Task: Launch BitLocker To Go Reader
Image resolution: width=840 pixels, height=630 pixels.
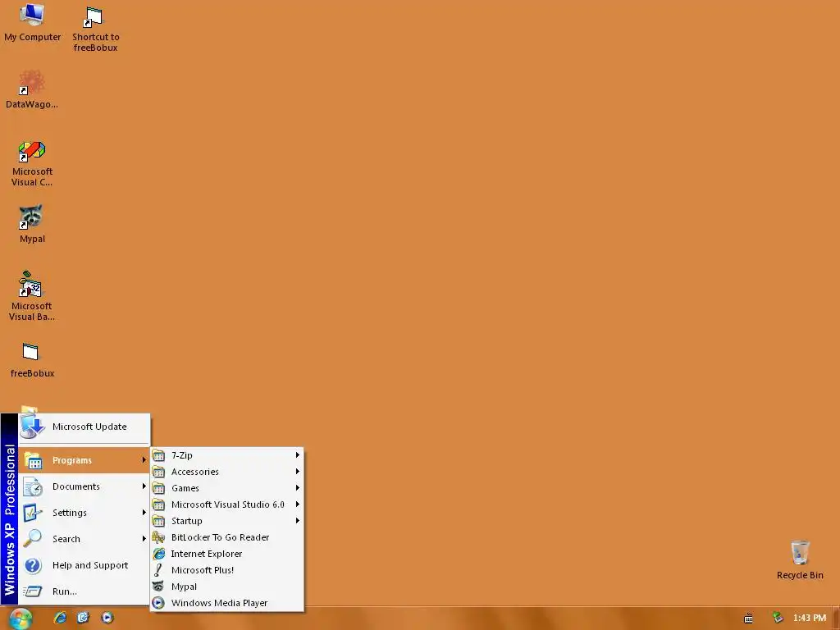Action: [227, 537]
